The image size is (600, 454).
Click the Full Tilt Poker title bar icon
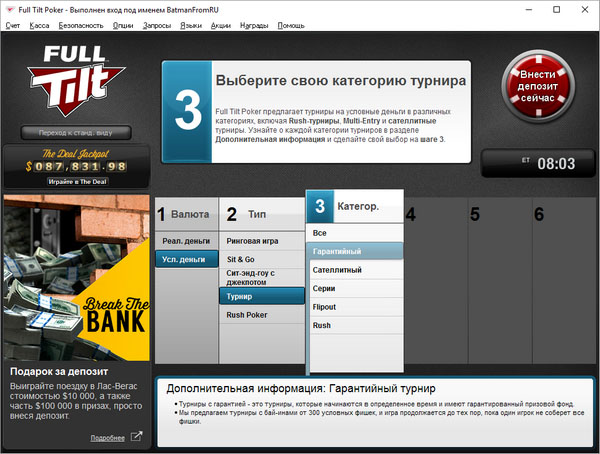click(11, 10)
